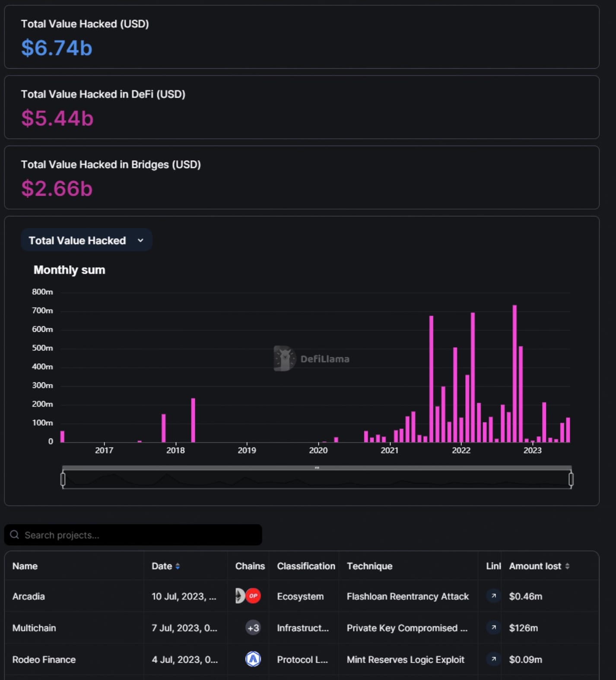Toggle sort order on Amount lost column
This screenshot has width=616, height=680.
point(567,566)
